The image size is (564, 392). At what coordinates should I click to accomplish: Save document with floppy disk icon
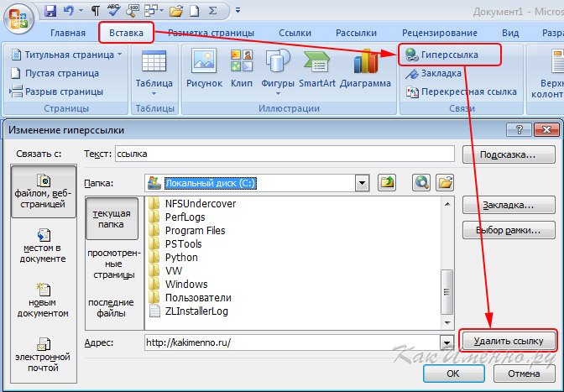tap(50, 10)
